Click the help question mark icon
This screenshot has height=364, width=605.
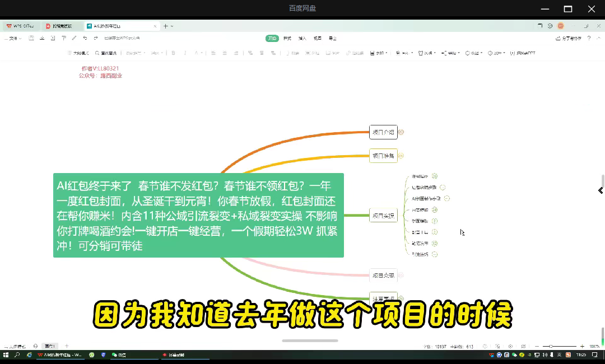[x=589, y=38]
